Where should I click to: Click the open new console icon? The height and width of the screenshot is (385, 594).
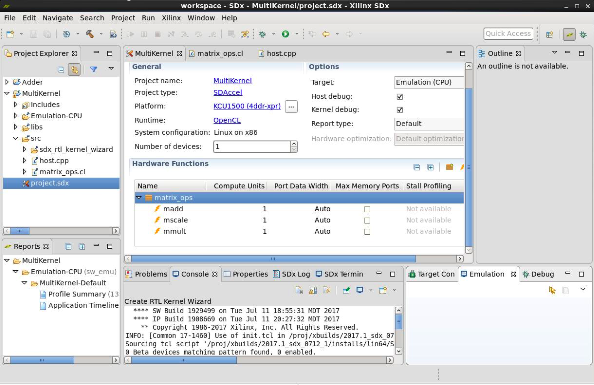[383, 290]
